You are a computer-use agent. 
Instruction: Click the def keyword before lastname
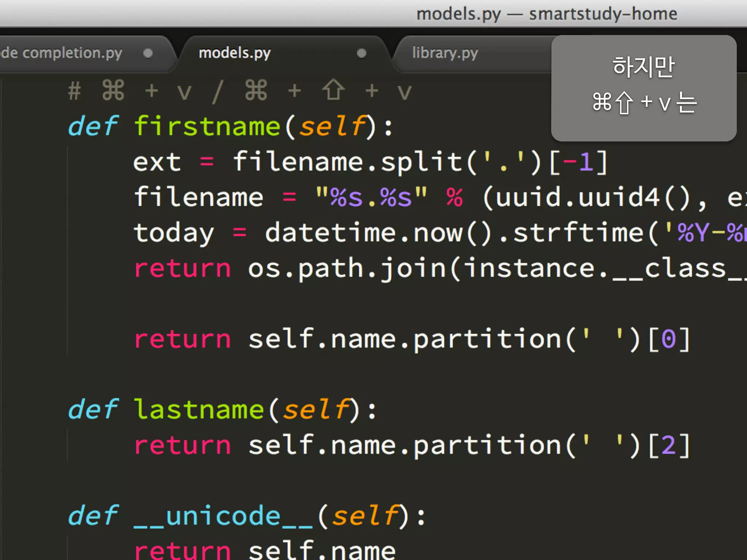(x=93, y=409)
